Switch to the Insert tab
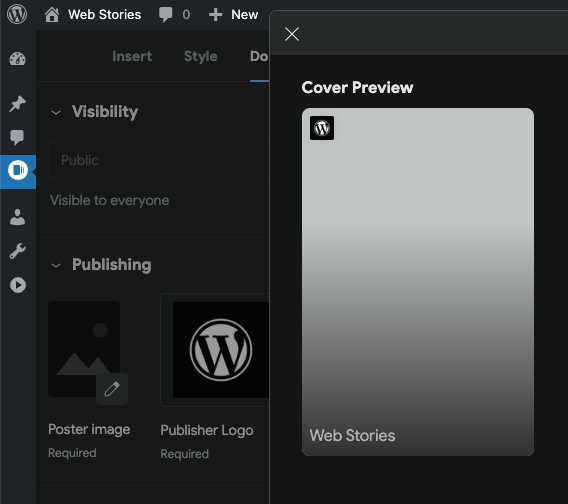 (132, 57)
